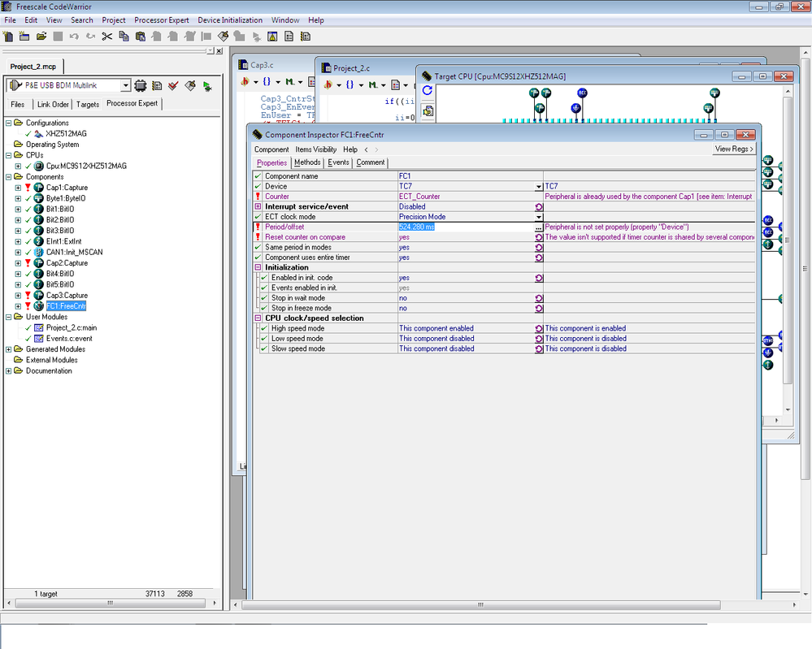Click the Copy toolbar icon
The height and width of the screenshot is (649, 812).
pos(124,37)
